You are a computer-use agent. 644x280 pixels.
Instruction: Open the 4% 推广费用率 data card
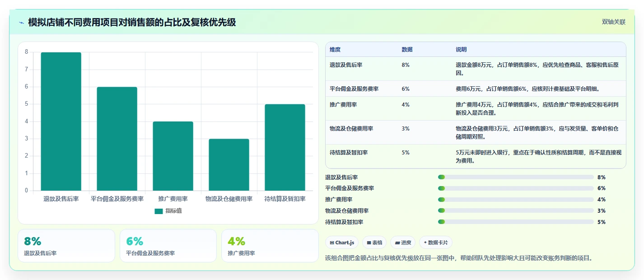(270, 246)
